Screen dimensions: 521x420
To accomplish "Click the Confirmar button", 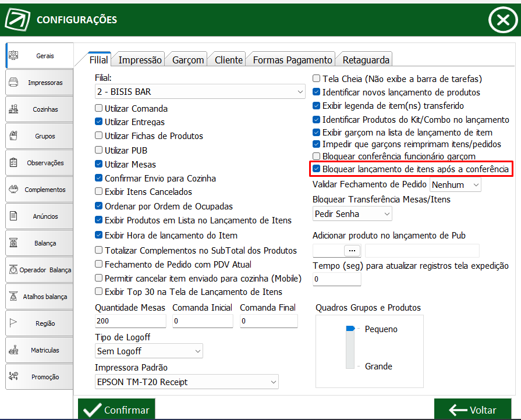I will pos(116,409).
